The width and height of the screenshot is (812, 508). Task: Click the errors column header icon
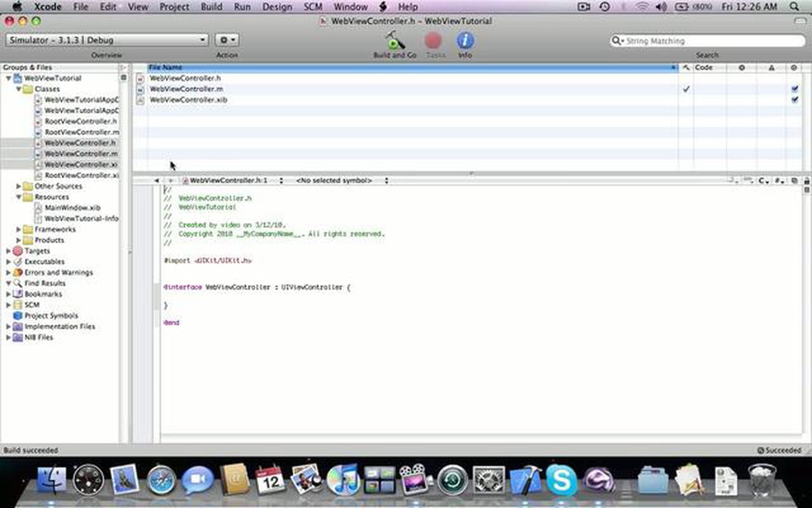(741, 67)
